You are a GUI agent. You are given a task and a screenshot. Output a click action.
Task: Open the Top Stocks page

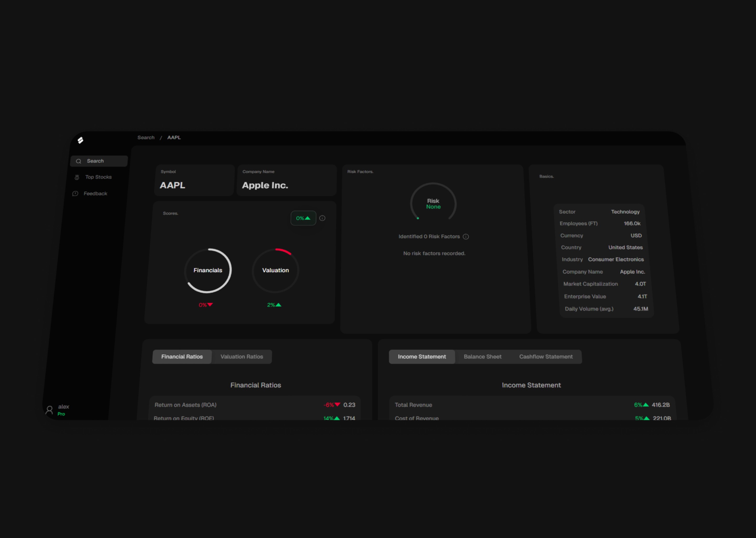pyautogui.click(x=98, y=177)
